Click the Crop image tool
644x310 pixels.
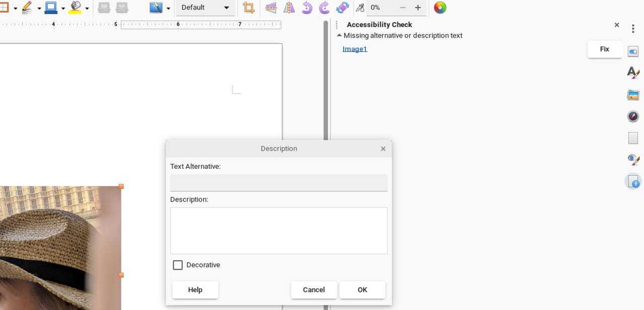pos(249,8)
